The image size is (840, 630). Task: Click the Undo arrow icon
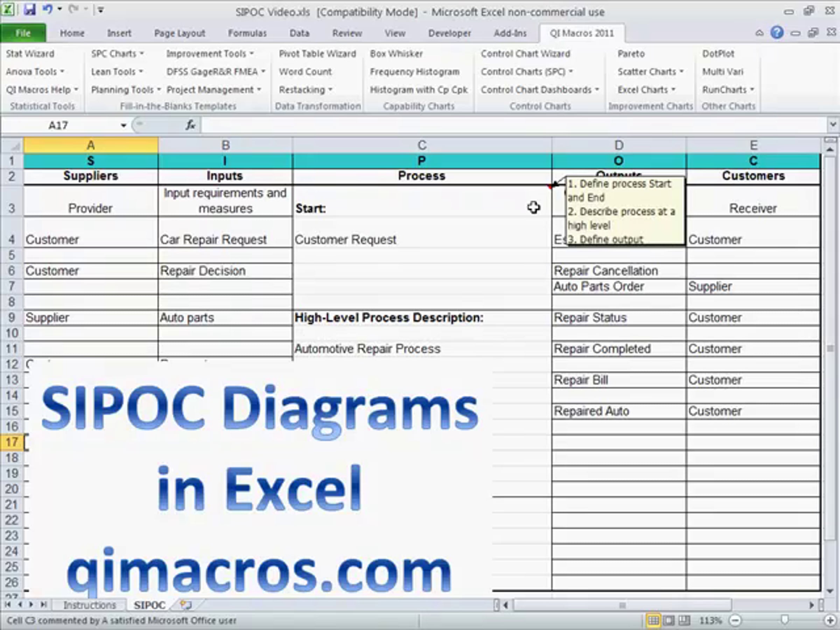48,9
